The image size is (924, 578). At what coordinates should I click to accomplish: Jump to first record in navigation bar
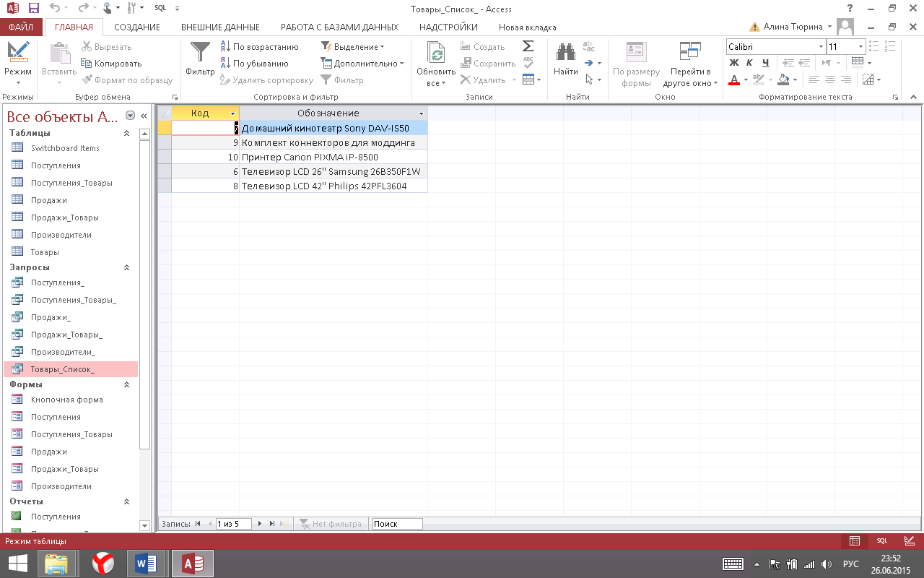click(x=198, y=524)
